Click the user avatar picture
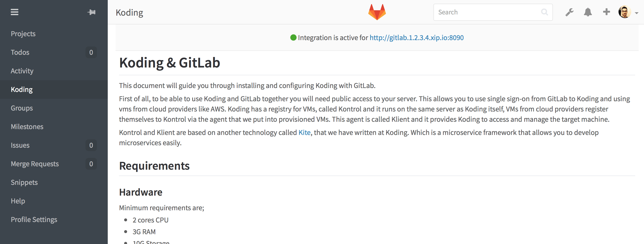The height and width of the screenshot is (244, 644). coord(624,12)
